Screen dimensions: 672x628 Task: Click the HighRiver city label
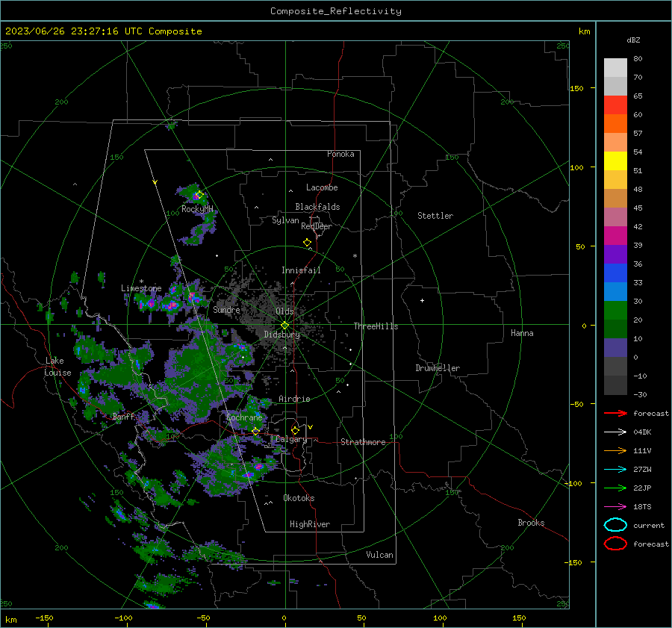pyautogui.click(x=310, y=524)
